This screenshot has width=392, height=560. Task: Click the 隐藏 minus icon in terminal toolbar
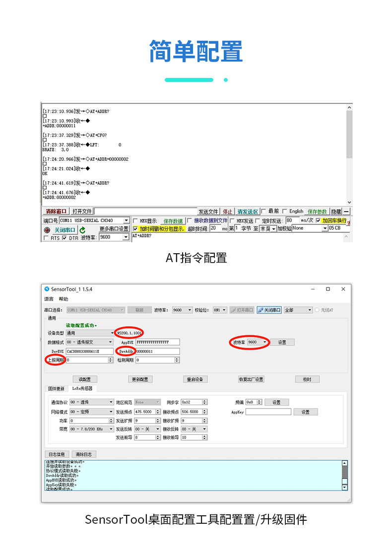click(346, 211)
